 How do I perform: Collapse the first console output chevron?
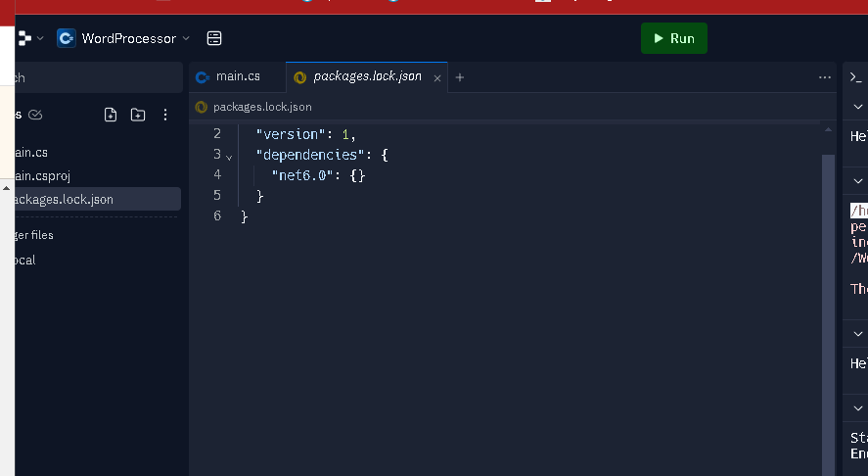coord(858,107)
